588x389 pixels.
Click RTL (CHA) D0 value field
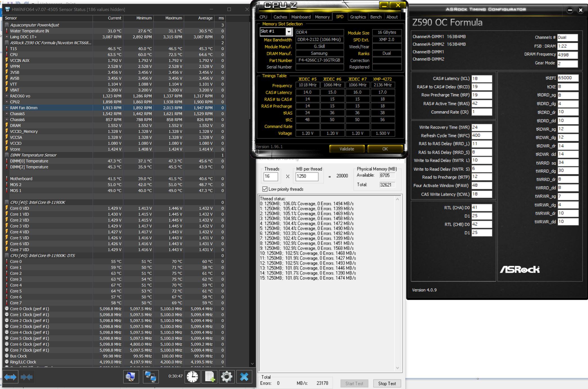[x=482, y=207]
